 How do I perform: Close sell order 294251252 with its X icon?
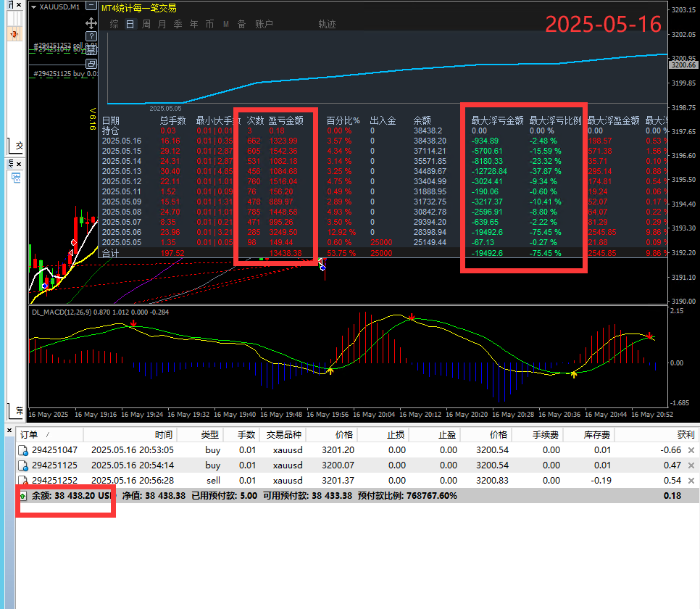(691, 481)
